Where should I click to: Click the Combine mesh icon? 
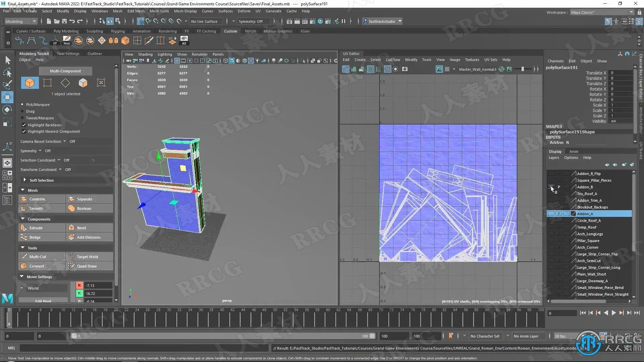click(x=24, y=199)
